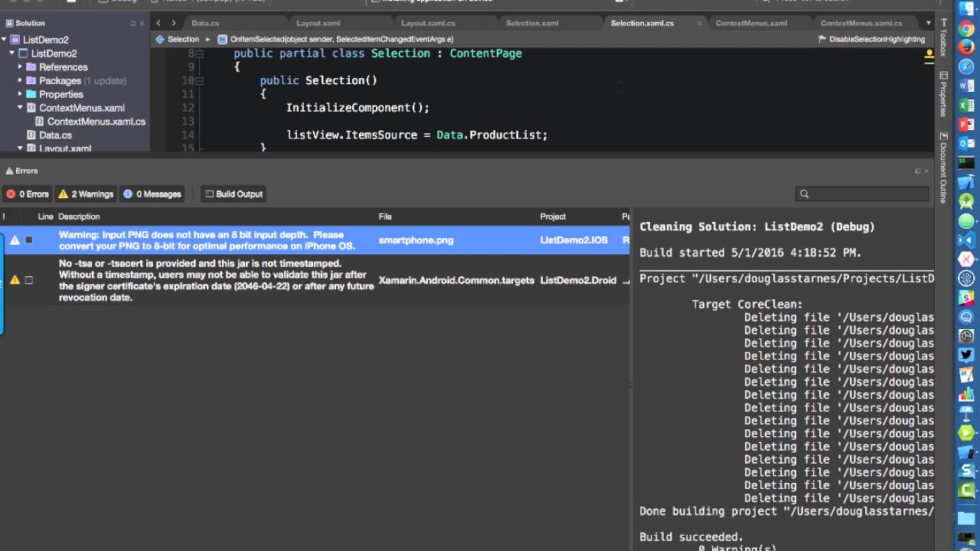Sort errors by Line column
Image resolution: width=980 pixels, height=551 pixels.
(x=45, y=217)
